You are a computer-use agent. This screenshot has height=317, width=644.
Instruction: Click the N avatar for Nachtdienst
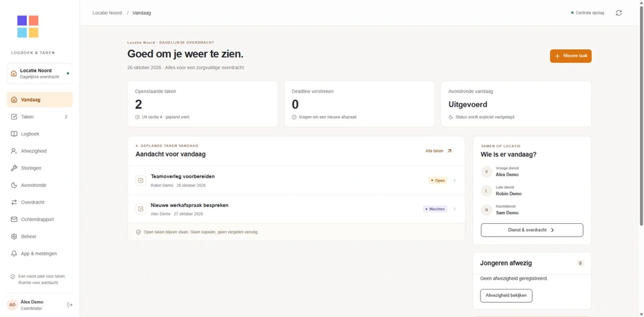click(486, 210)
